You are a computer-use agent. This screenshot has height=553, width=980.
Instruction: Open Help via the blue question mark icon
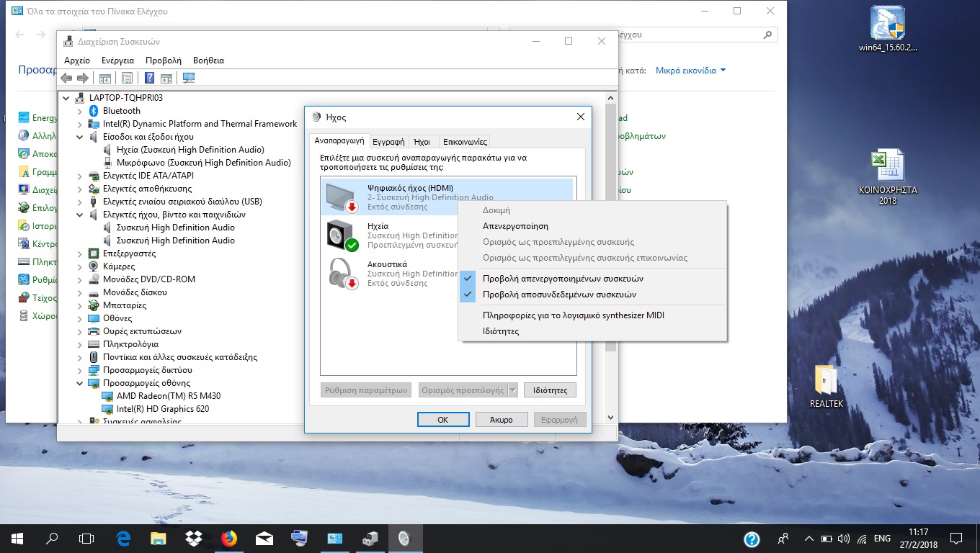[150, 77]
